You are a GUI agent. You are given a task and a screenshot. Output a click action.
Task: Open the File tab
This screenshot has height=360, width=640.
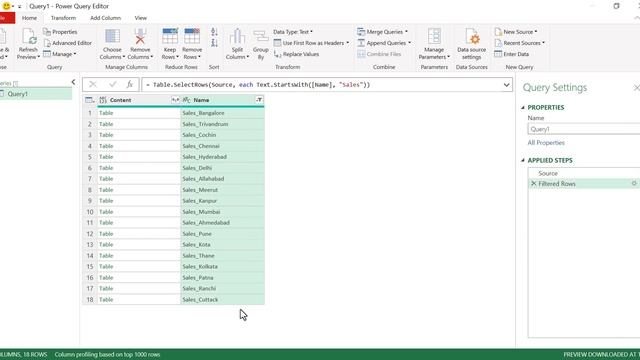pos(6,18)
